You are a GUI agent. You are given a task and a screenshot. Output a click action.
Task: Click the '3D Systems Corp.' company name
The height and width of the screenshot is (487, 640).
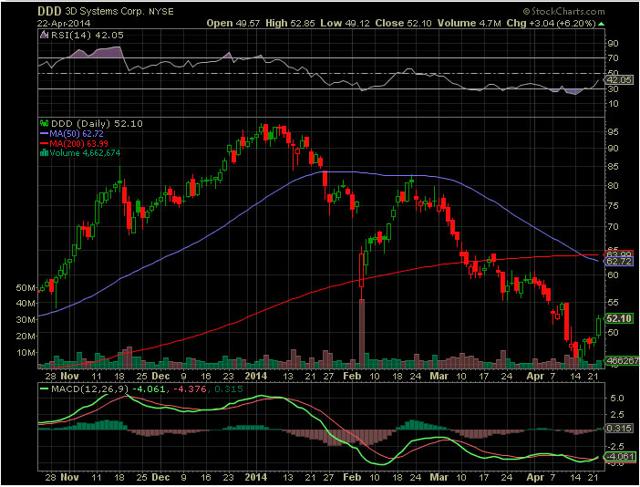tap(105, 11)
